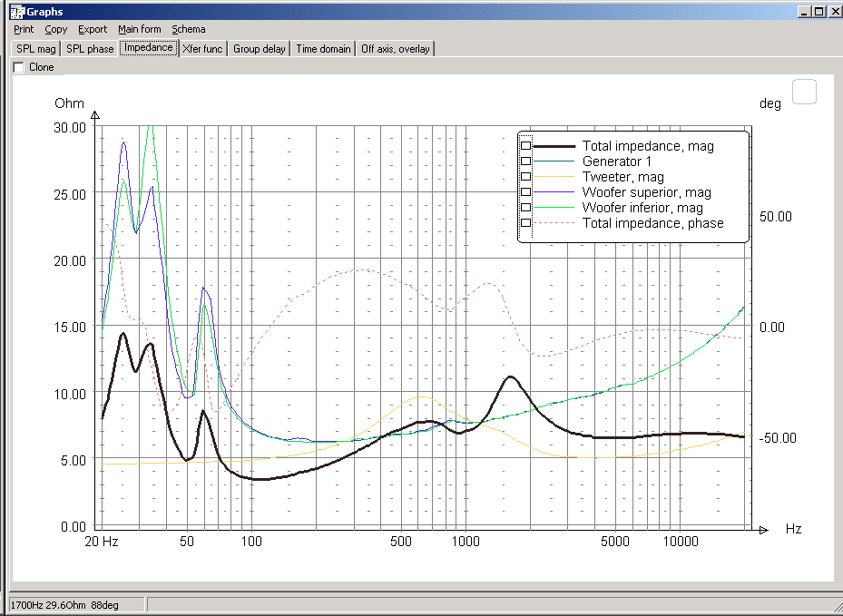
Task: Click the Total impedance, mag legend label
Action: 649,146
